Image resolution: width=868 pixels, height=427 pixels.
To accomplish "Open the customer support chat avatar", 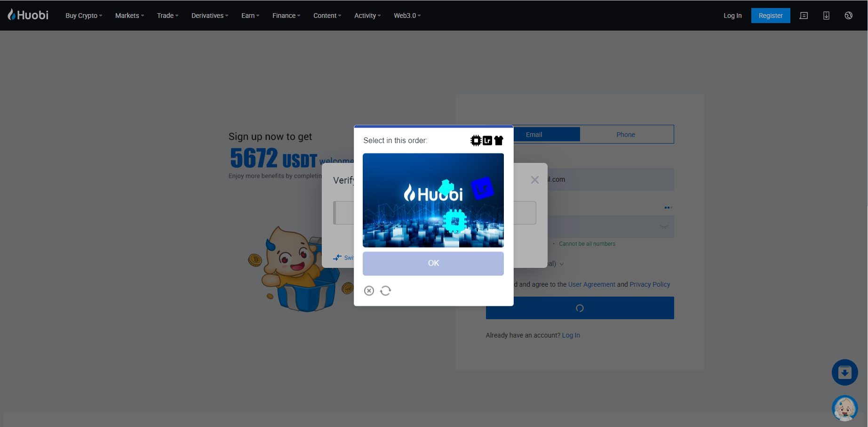I will (844, 408).
